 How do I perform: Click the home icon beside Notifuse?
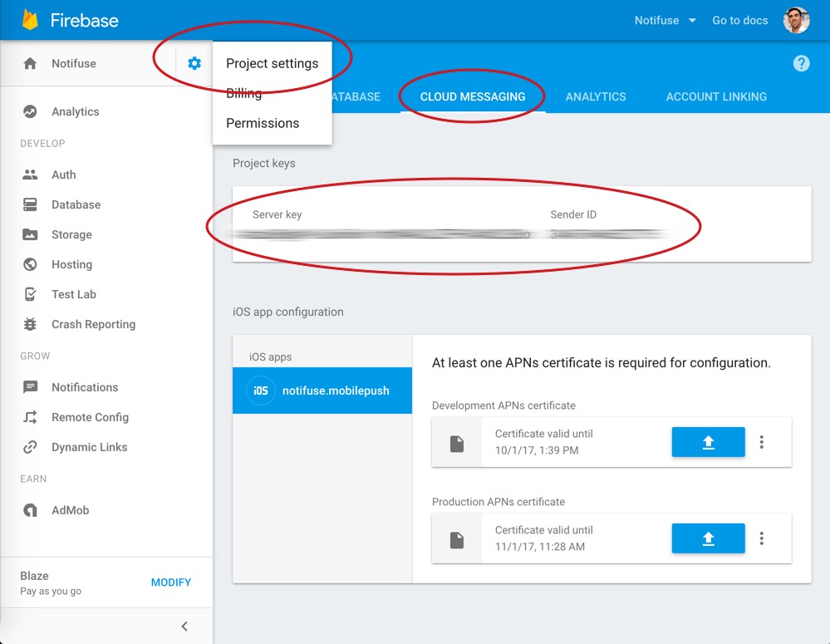[x=30, y=63]
